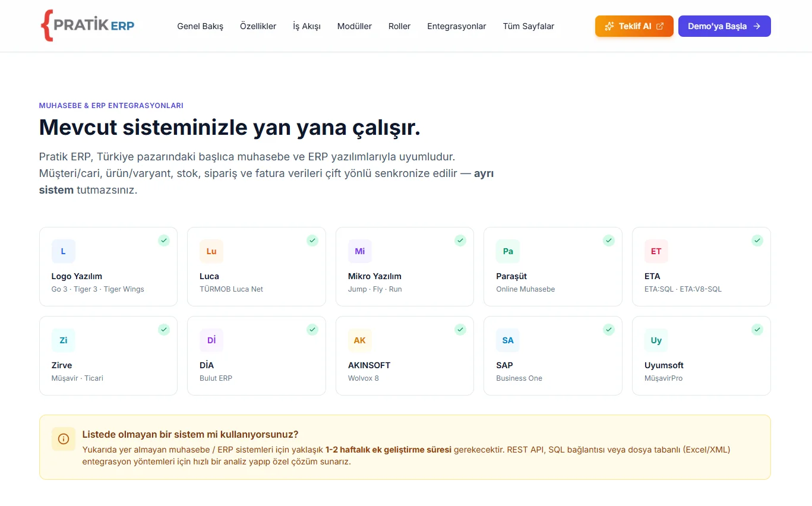Click the AK badge of AKINSOFT
Viewport: 812px width, 506px height.
pos(360,340)
